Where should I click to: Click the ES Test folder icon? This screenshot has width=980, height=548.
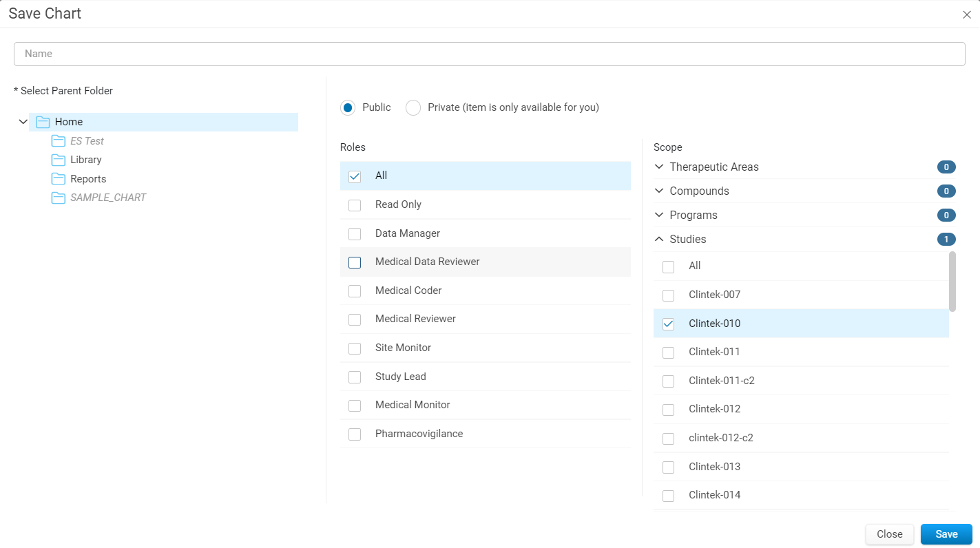[x=58, y=141]
